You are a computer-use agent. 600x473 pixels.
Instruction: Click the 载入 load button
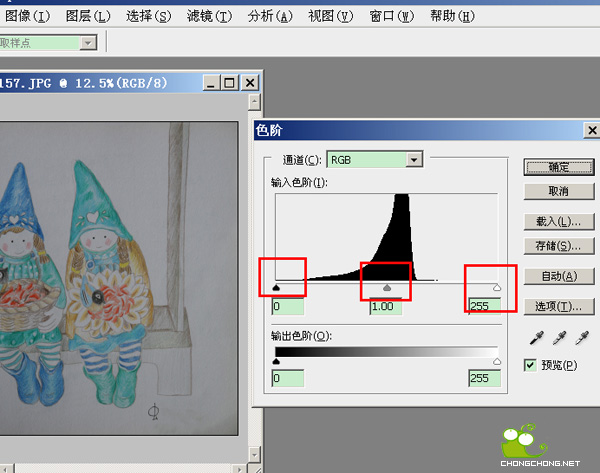click(x=559, y=221)
